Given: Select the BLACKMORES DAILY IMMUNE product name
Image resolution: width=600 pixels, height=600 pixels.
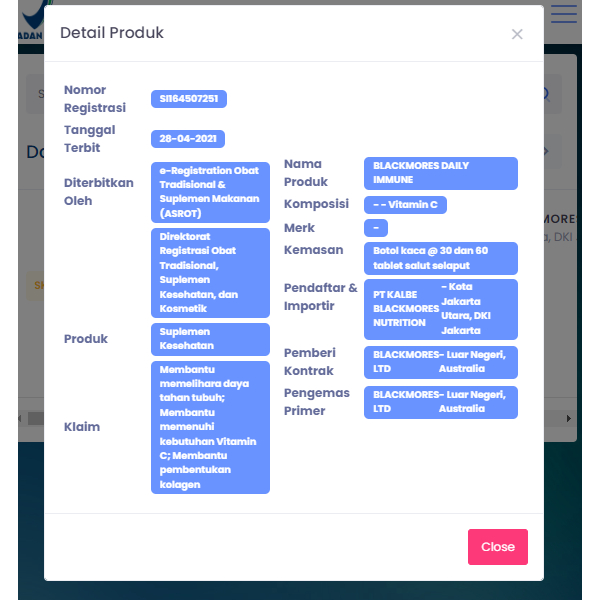Looking at the screenshot, I should tap(440, 173).
